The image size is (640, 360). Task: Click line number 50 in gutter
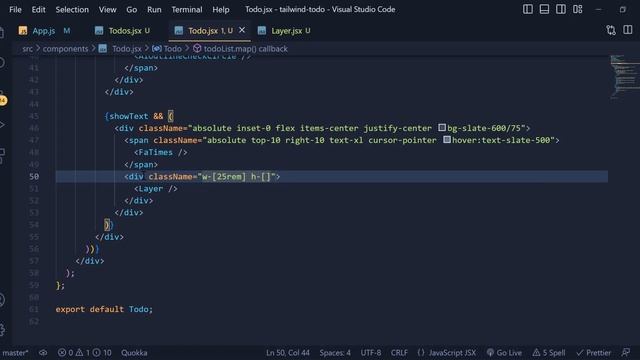tap(34, 176)
